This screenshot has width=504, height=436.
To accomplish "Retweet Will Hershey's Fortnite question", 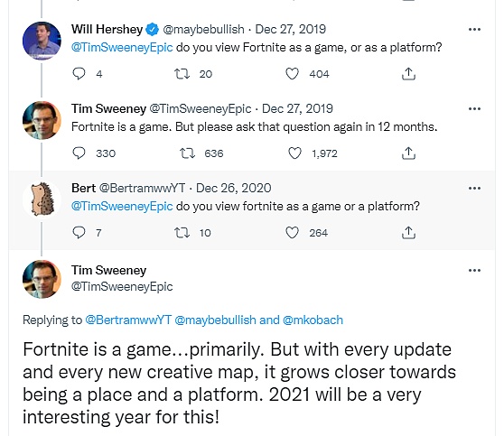I will (182, 74).
